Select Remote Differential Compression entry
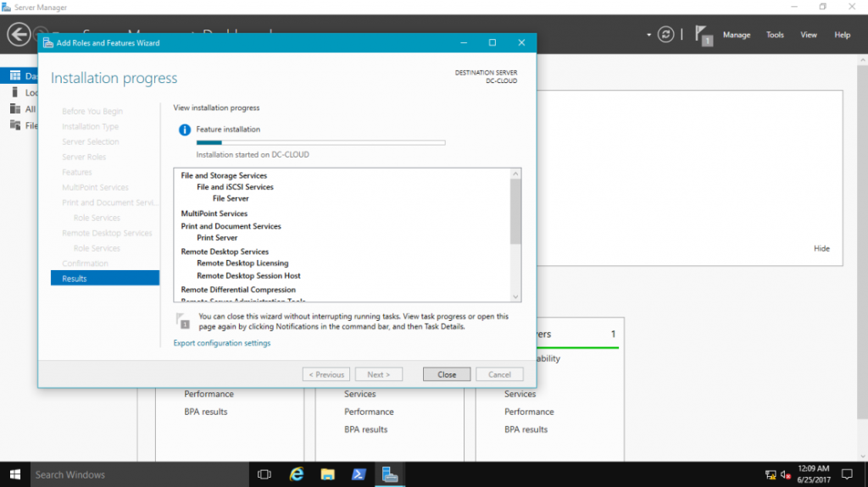 [238, 290]
